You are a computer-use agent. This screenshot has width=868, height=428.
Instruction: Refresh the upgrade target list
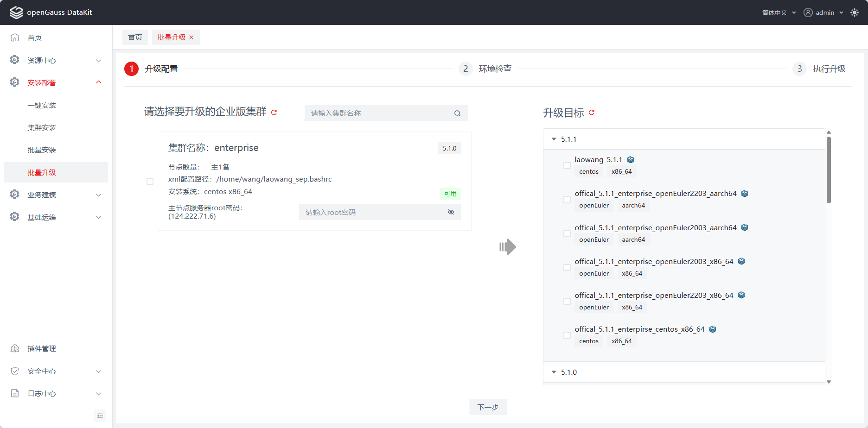click(592, 112)
